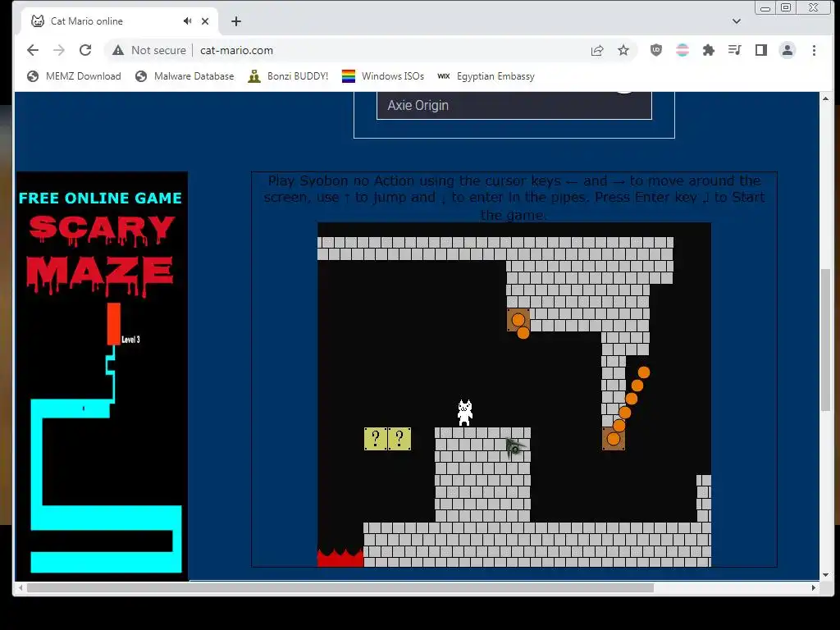The image size is (840, 630).
Task: Open the MEMZ Download bookmark
Action: click(x=74, y=76)
